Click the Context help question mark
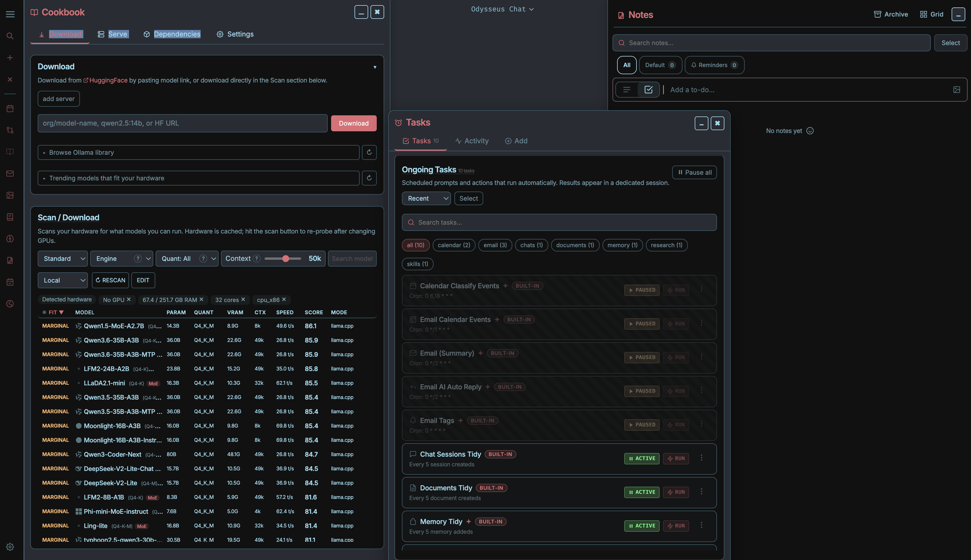The height and width of the screenshot is (560, 971). (x=257, y=259)
